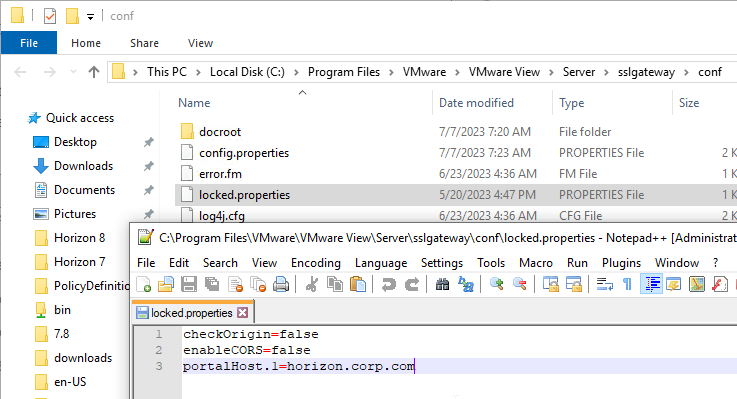Save the current file via toolbar icon
Viewport: 737px width, 399px height.
click(x=188, y=285)
